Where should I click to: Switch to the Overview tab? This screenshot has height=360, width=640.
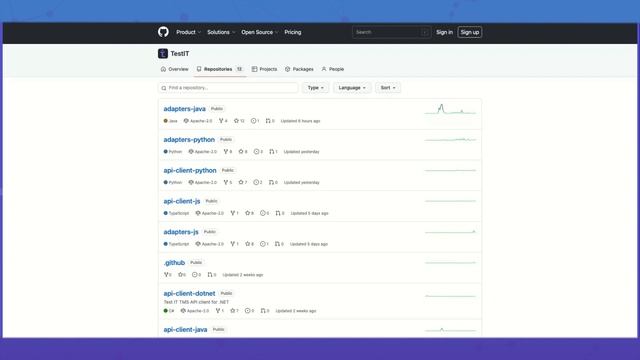click(175, 69)
